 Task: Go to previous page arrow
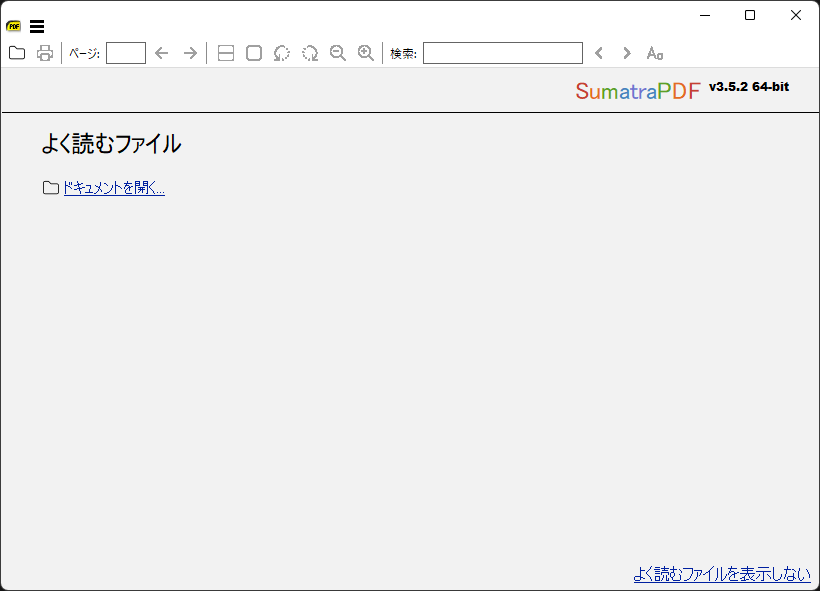(162, 53)
